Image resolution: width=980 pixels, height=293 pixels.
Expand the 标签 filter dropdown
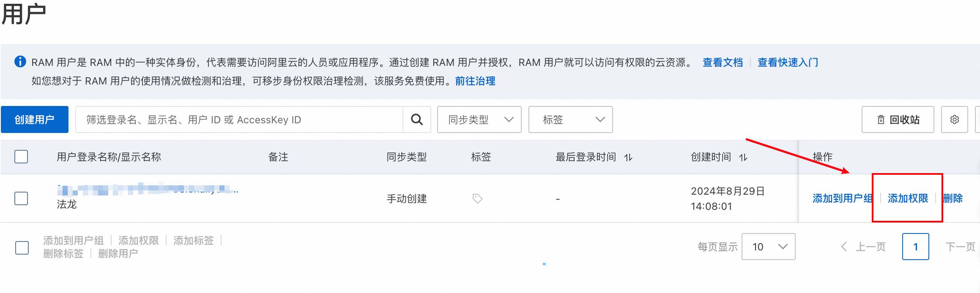click(570, 120)
